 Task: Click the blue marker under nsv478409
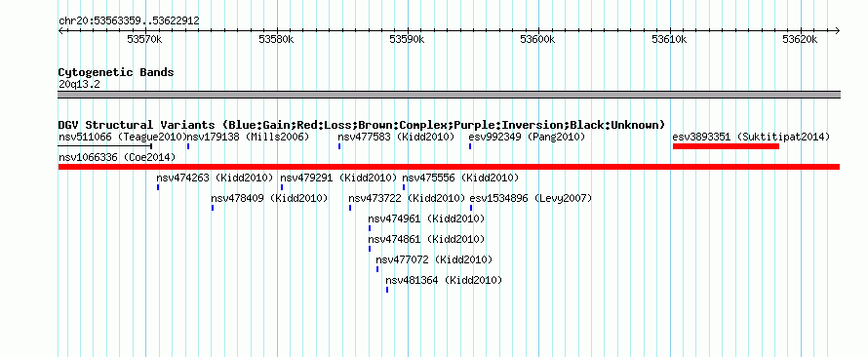pyautogui.click(x=212, y=208)
